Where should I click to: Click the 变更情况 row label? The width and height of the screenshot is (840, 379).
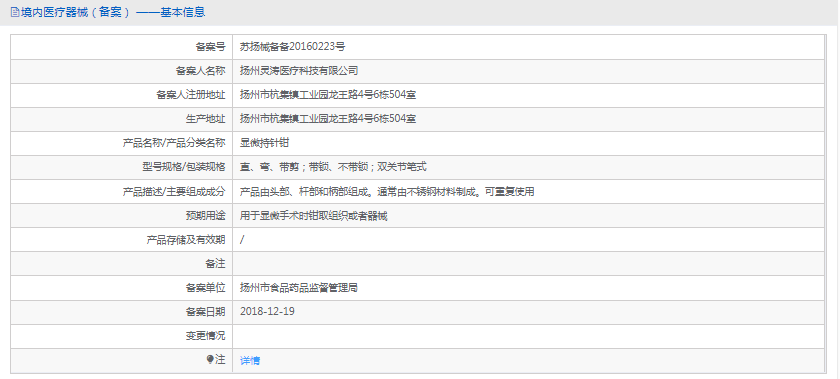pyautogui.click(x=205, y=336)
